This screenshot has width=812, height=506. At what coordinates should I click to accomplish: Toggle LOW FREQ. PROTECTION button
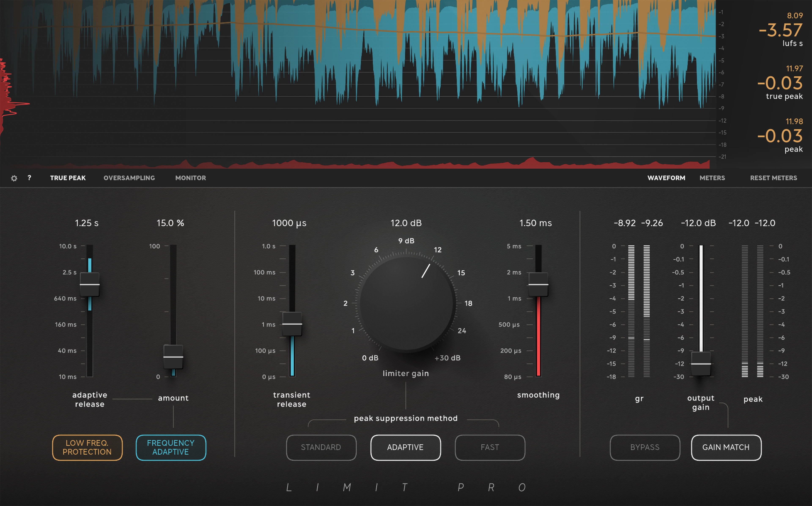pos(87,447)
